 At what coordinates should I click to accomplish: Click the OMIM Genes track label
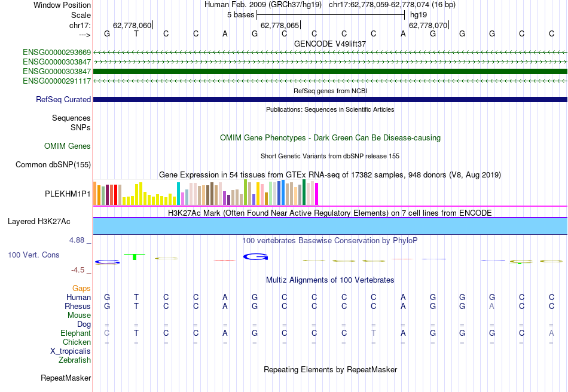point(67,146)
